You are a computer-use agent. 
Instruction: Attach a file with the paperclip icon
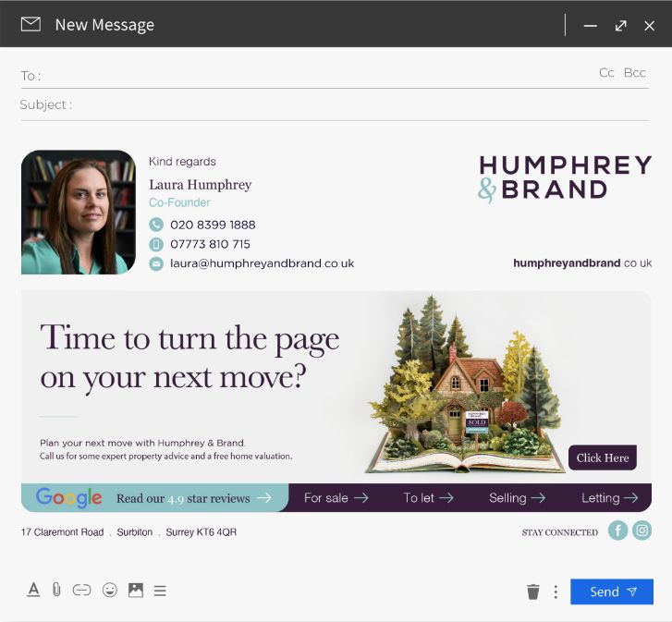pos(56,590)
